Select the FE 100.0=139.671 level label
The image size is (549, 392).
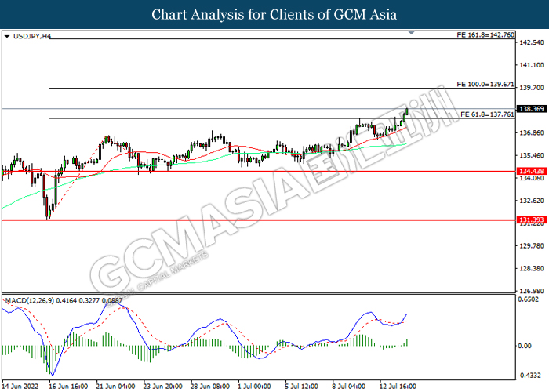485,85
